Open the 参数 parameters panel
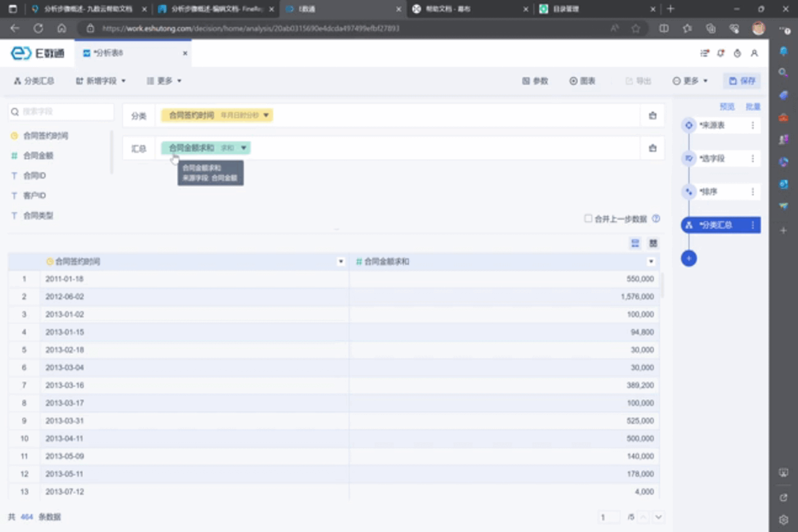798x532 pixels. click(x=535, y=81)
